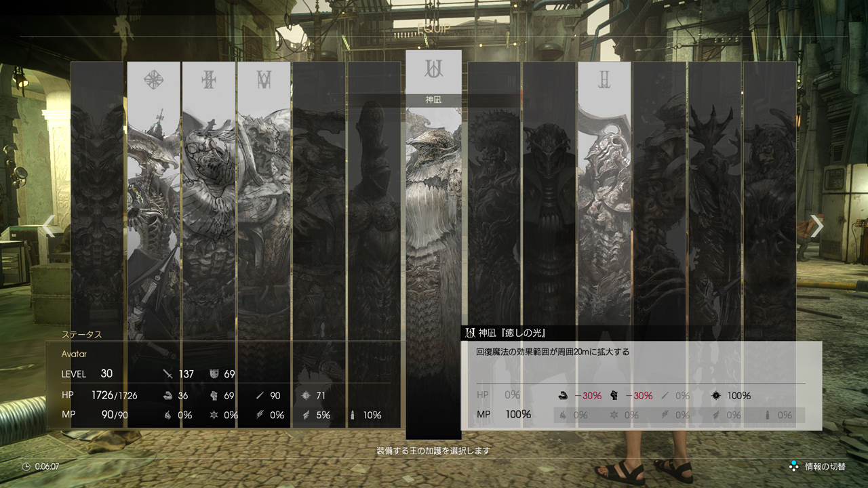This screenshot has height=488, width=868.
Task: Click the EQUIP screen title
Action: [x=433, y=28]
